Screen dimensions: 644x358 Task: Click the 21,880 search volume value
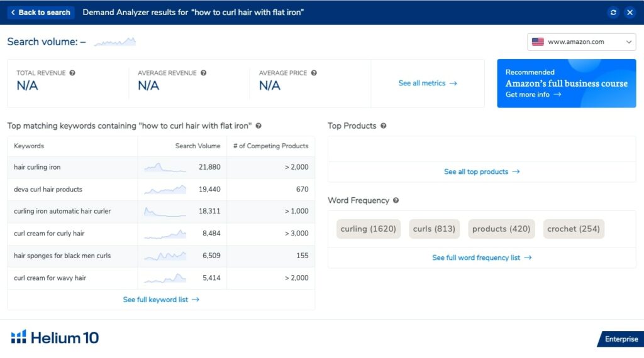[x=209, y=167]
